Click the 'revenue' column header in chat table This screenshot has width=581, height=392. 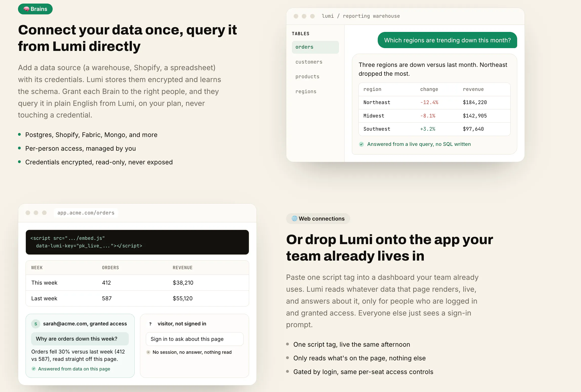[473, 89]
